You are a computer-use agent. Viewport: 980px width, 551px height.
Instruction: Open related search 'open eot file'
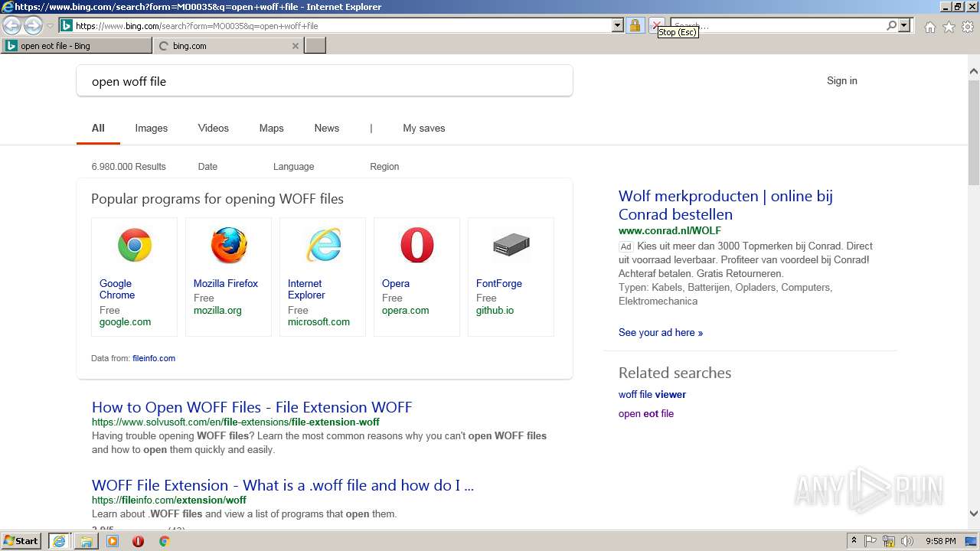coord(646,413)
